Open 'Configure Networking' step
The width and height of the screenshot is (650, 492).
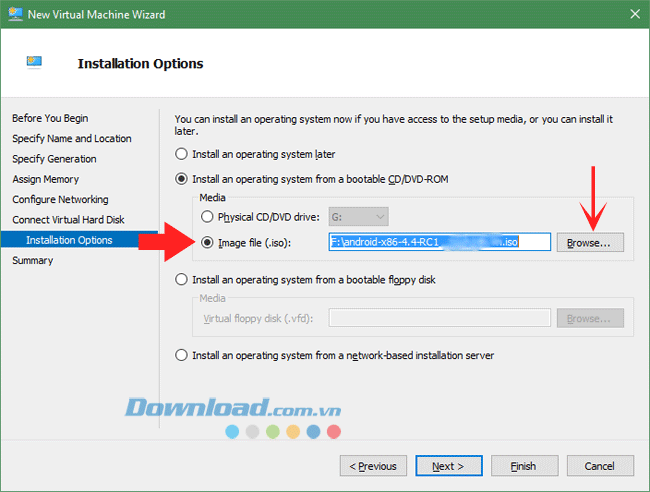61,199
